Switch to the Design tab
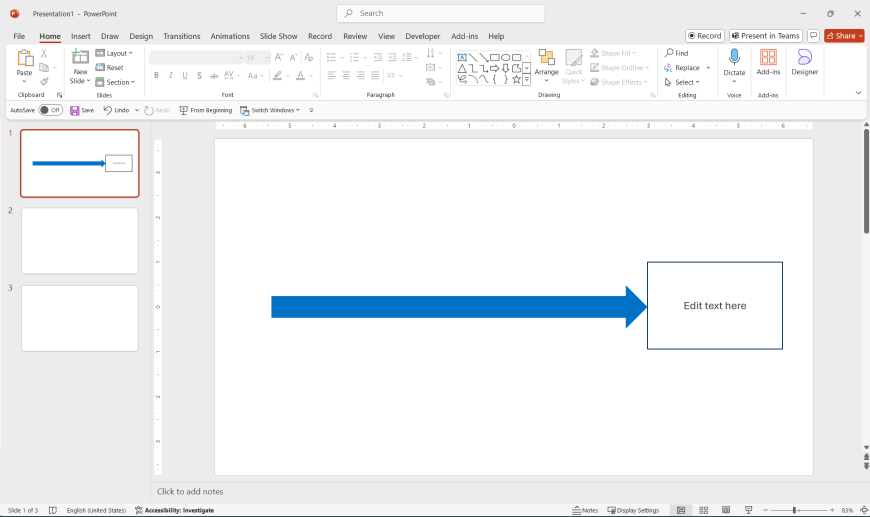The height and width of the screenshot is (517, 870). (x=141, y=36)
